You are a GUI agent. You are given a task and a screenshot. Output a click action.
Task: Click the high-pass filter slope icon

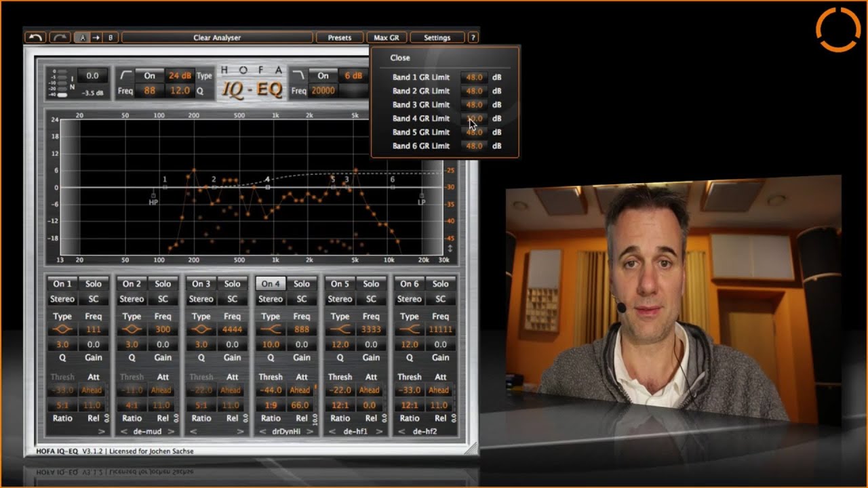click(125, 76)
